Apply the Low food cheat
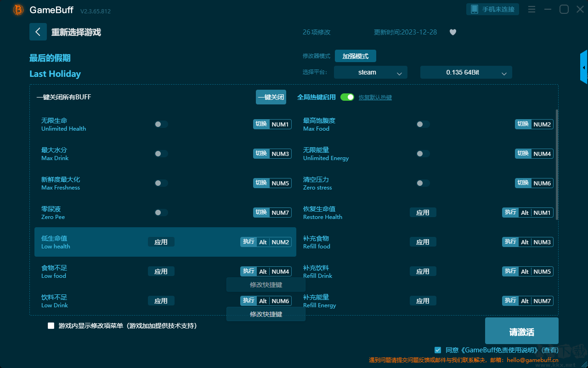588x368 pixels. click(x=161, y=271)
